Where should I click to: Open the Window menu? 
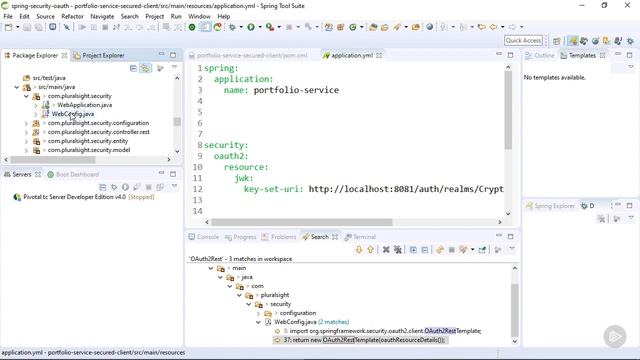pyautogui.click(x=199, y=16)
